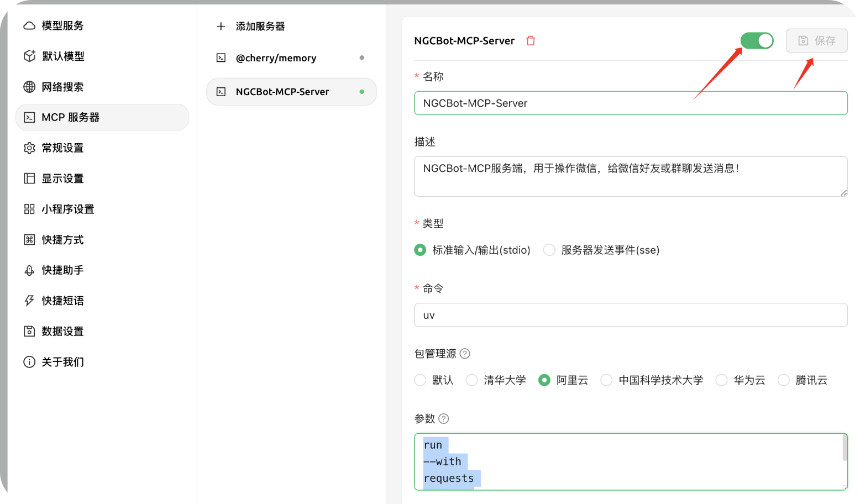
Task: Click the status dot of @cherry/memory
Action: [x=362, y=57]
